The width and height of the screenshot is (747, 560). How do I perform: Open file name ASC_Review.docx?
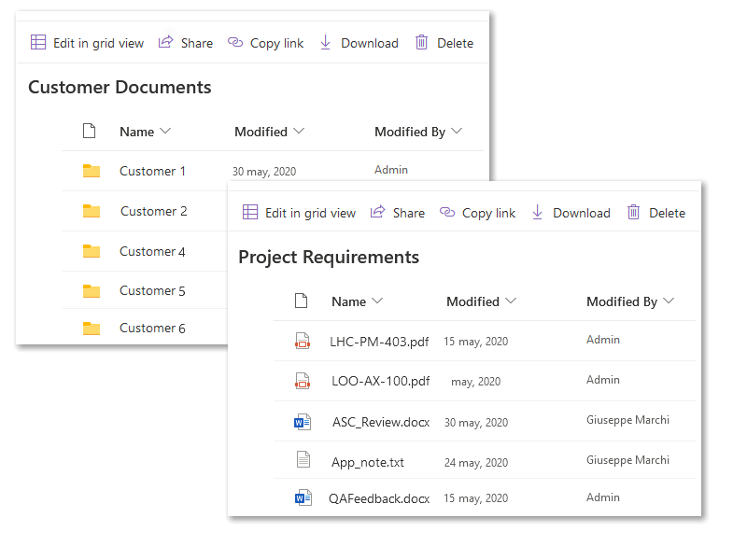(381, 422)
